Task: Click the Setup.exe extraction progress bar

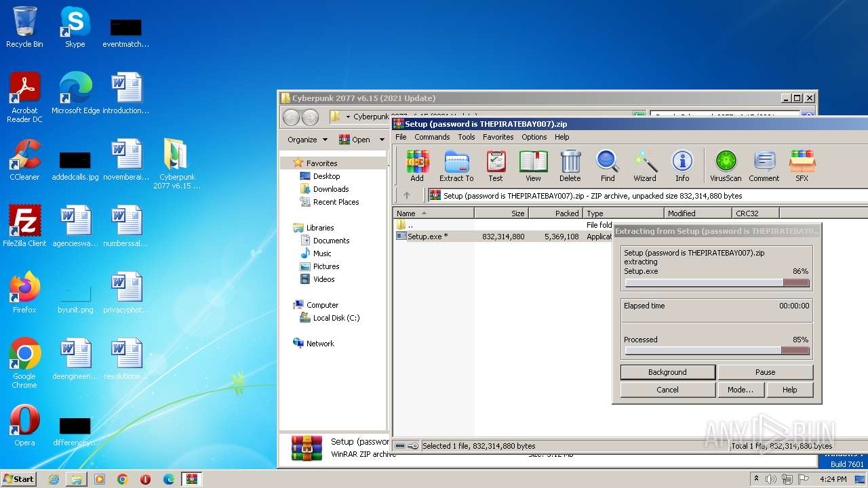Action: pos(717,283)
